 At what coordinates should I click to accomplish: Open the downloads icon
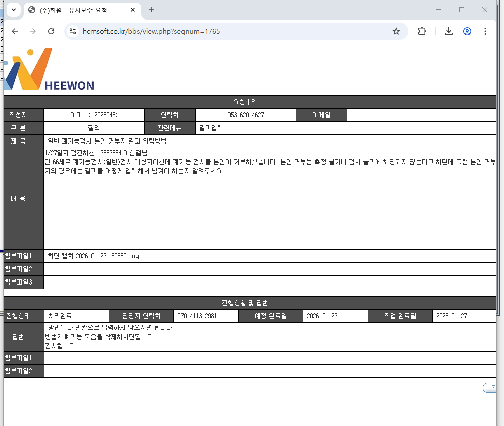tap(449, 31)
